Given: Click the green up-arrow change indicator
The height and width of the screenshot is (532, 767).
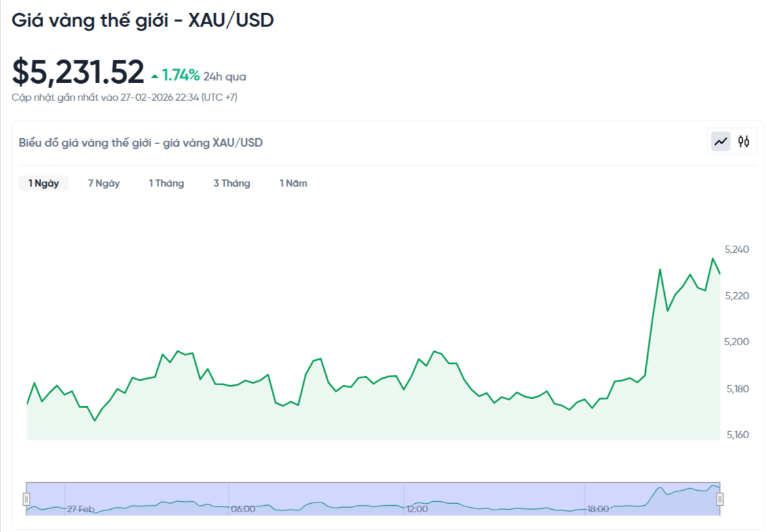Looking at the screenshot, I should point(155,75).
